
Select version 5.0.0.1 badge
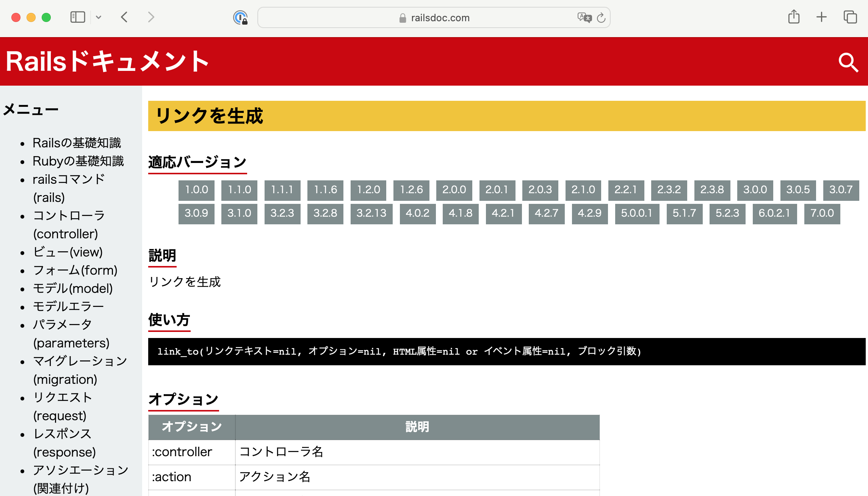(x=636, y=213)
